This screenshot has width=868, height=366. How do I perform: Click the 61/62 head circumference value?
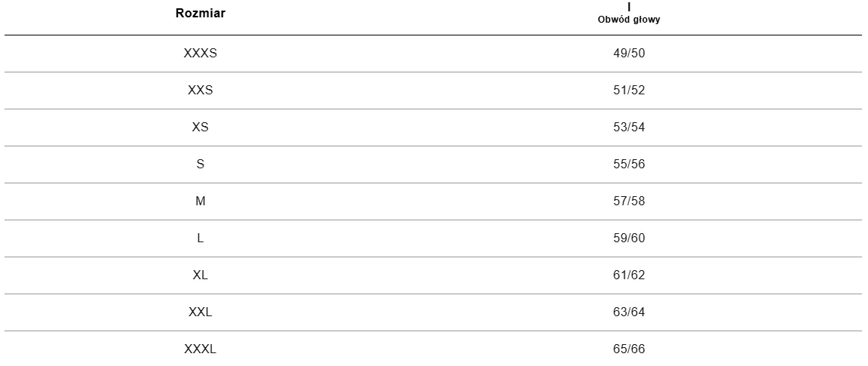pos(629,275)
